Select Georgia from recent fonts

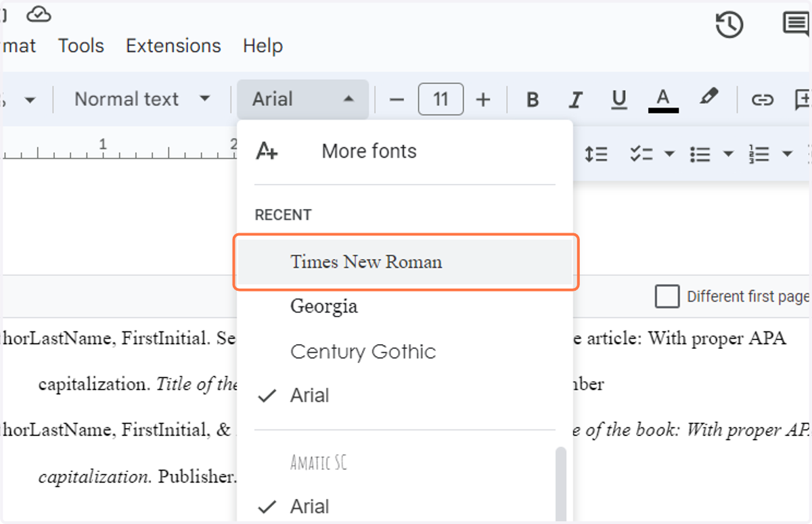coord(405,306)
